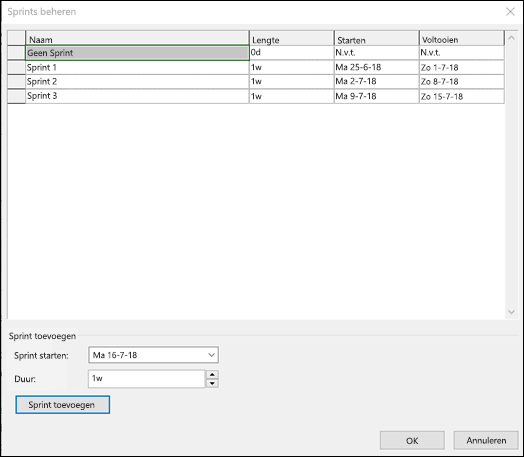Viewport: 524px width, 457px height.
Task: Select Geen Sprint's Starten cell N.v.t.
Action: pos(377,53)
